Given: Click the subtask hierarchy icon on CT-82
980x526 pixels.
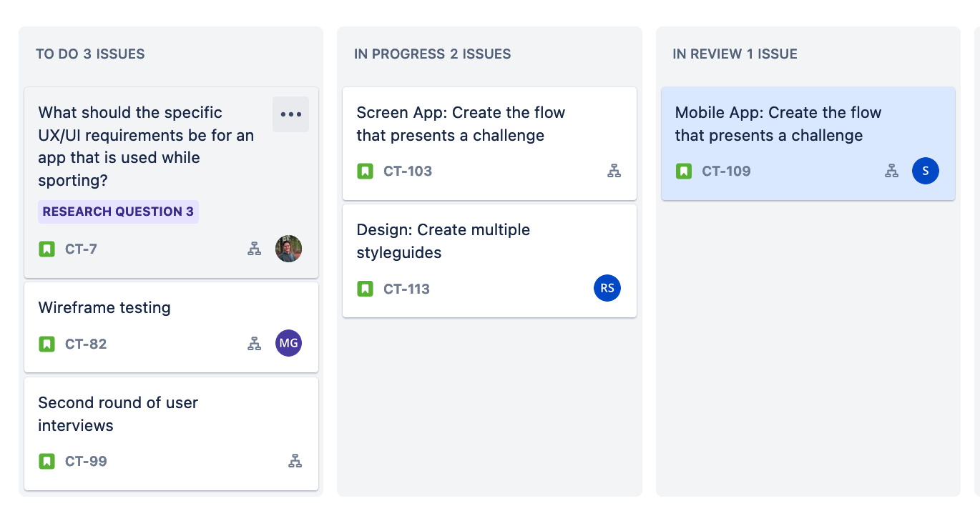Looking at the screenshot, I should 254,344.
